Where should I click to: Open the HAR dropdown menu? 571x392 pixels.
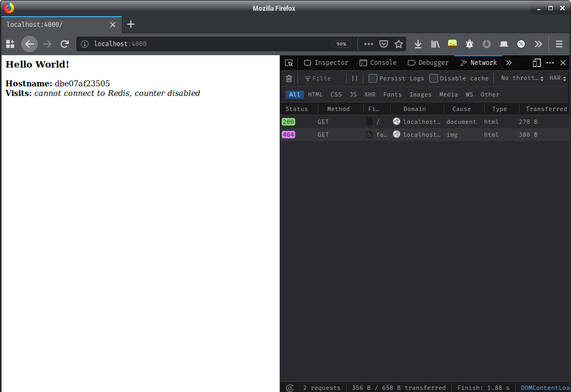[x=558, y=78]
